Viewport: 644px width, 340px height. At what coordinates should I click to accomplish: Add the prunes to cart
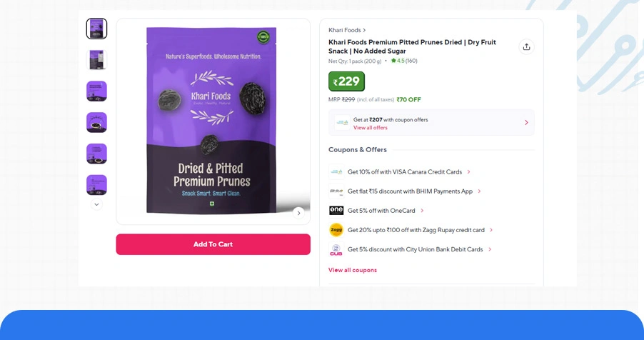[213, 244]
